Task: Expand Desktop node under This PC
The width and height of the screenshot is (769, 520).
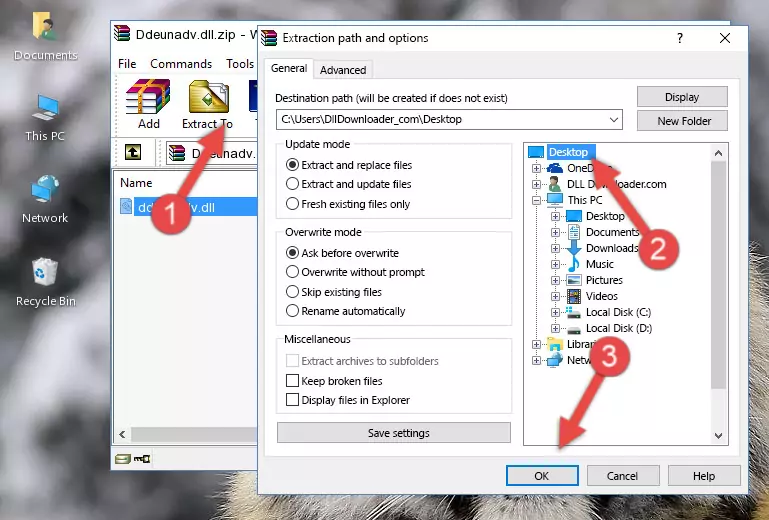Action: coord(555,216)
